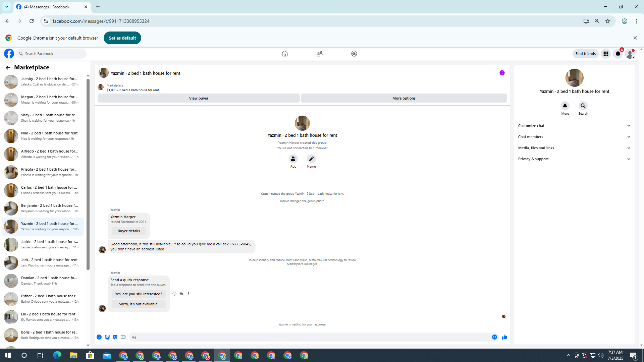The width and height of the screenshot is (644, 362).
Task: Open conversation information purple icon
Action: 502,73
